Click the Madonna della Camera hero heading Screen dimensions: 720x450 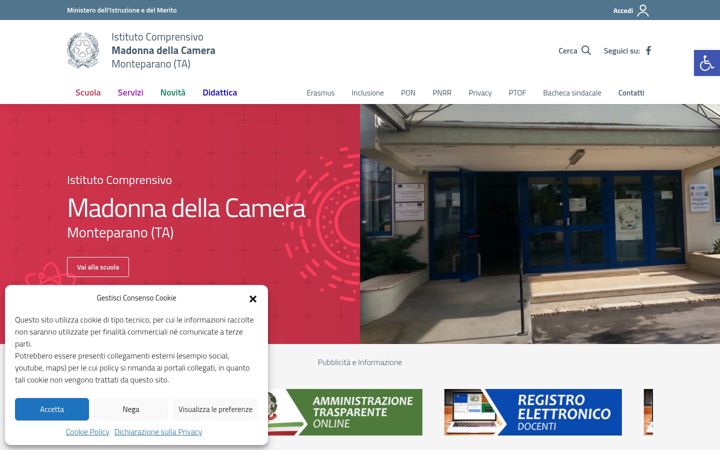pos(186,208)
